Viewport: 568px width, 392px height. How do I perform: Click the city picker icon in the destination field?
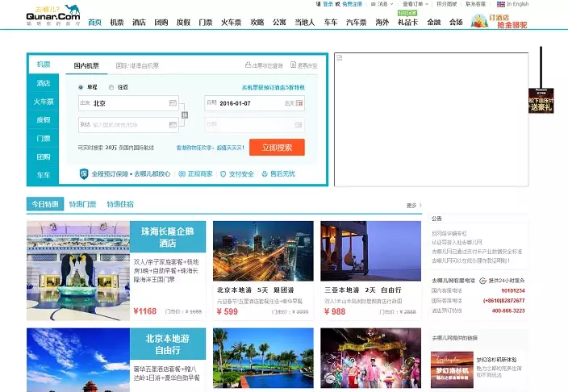click(x=173, y=125)
